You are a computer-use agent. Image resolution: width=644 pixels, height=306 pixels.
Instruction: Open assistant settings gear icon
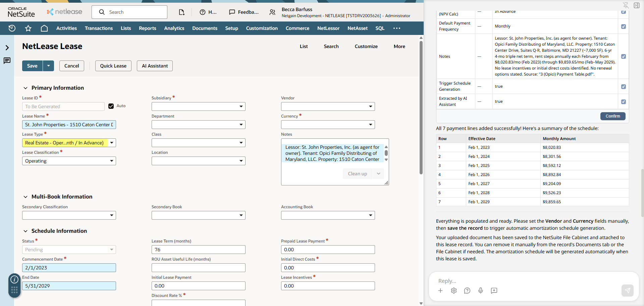point(454,291)
